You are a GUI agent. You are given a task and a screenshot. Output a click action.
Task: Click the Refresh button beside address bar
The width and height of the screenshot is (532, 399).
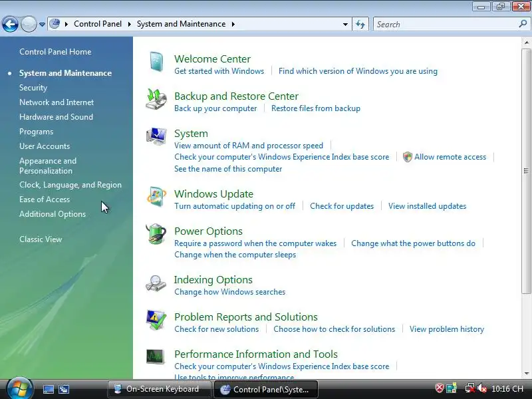pos(360,24)
